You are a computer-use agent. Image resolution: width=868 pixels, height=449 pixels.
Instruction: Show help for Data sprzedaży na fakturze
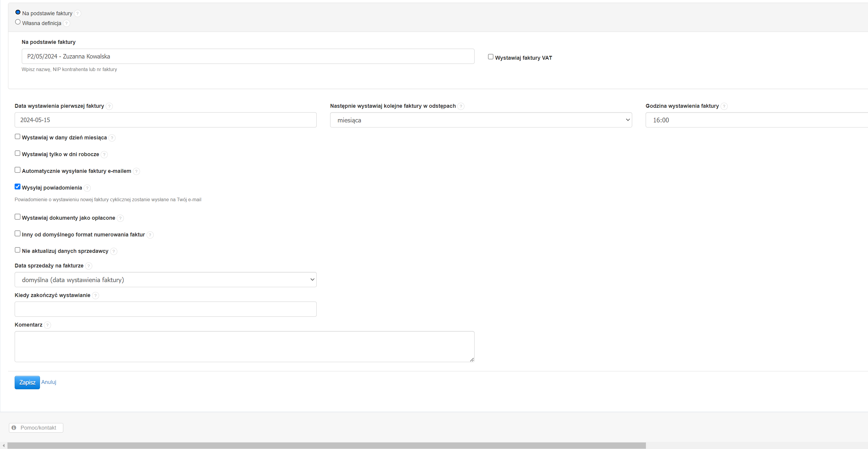pos(89,266)
